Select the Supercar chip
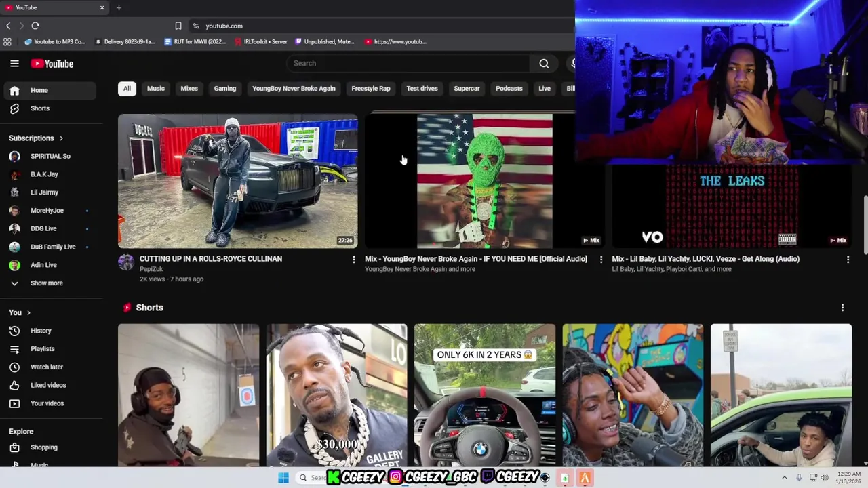The width and height of the screenshot is (868, 488). (x=467, y=89)
